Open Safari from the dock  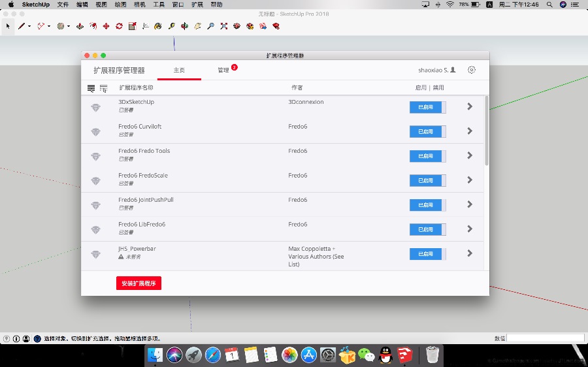pyautogui.click(x=212, y=355)
